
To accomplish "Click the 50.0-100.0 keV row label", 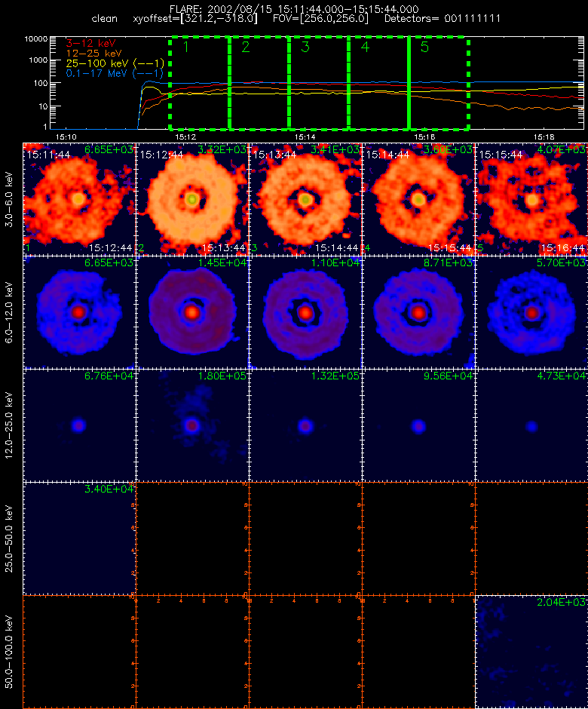I will coord(9,652).
